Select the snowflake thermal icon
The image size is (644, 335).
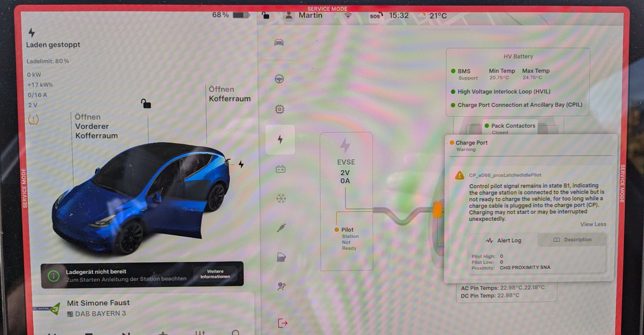[x=281, y=198]
